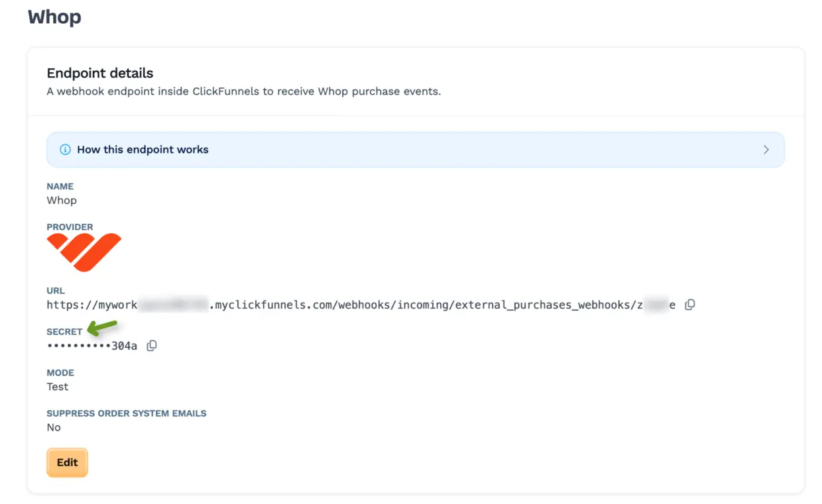
Task: Select the name value Whop
Action: 62,200
